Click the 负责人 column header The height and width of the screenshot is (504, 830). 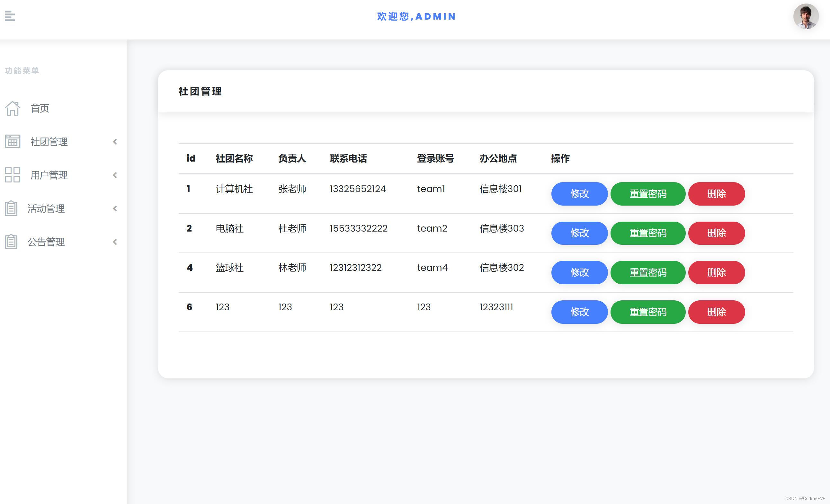pos(292,158)
